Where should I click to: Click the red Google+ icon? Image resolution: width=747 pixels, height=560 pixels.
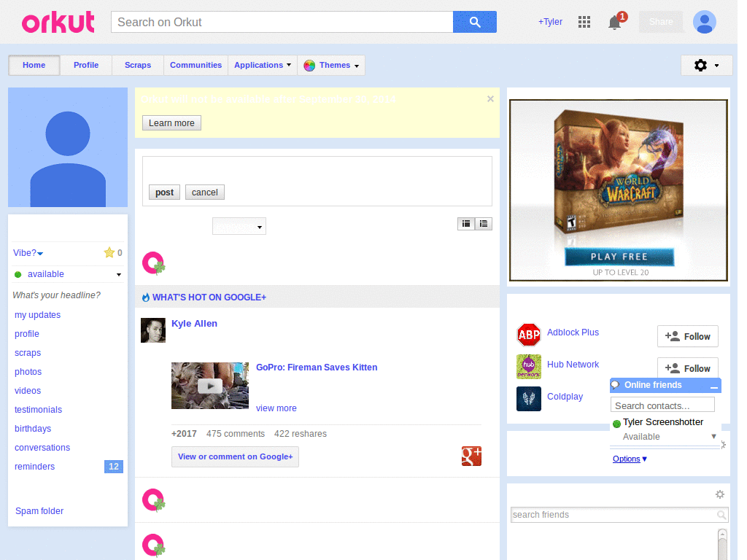471,456
